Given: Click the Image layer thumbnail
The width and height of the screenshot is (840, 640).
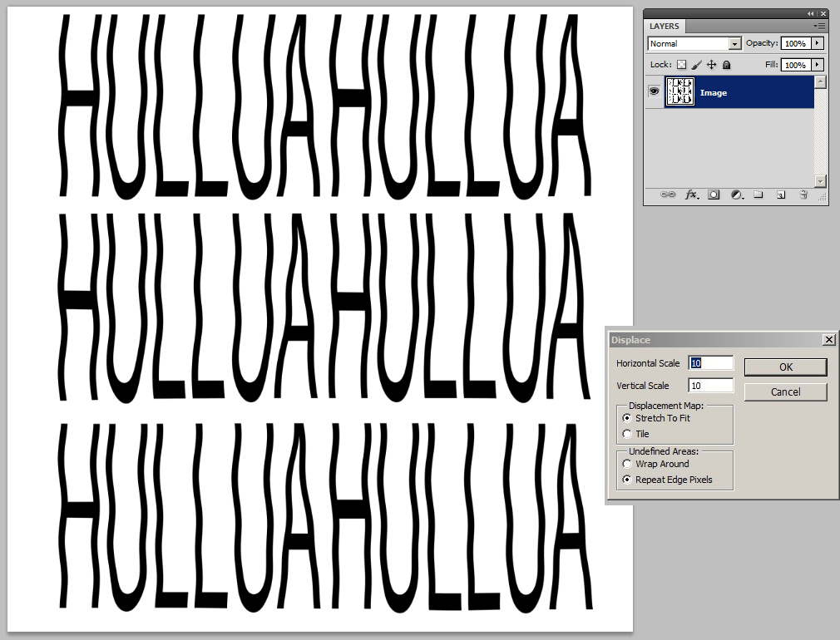Looking at the screenshot, I should 679,91.
